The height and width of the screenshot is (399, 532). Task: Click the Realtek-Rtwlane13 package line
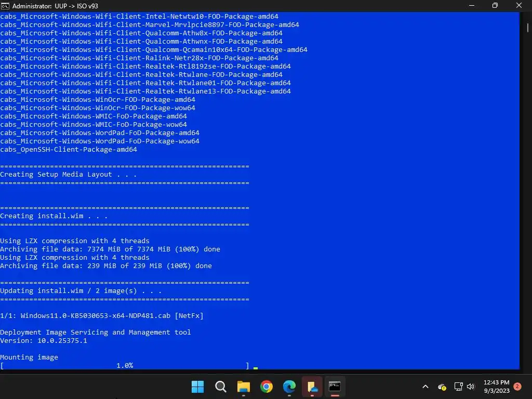tap(145, 91)
